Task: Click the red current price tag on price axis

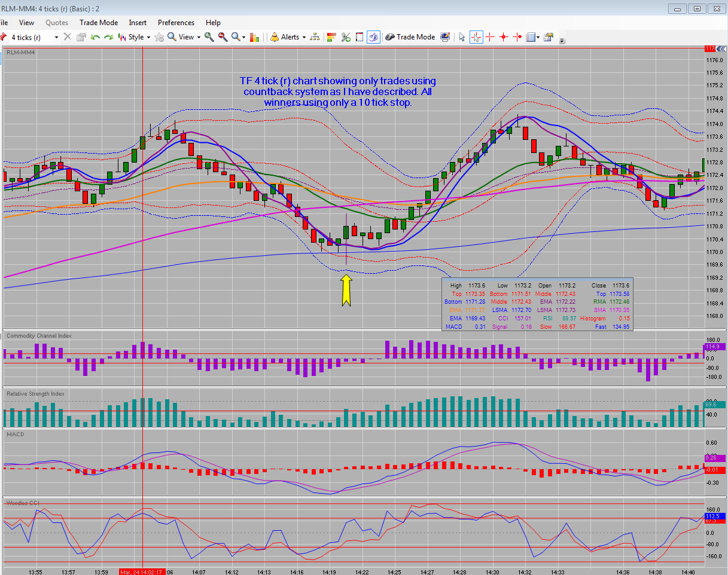Action: coord(711,48)
